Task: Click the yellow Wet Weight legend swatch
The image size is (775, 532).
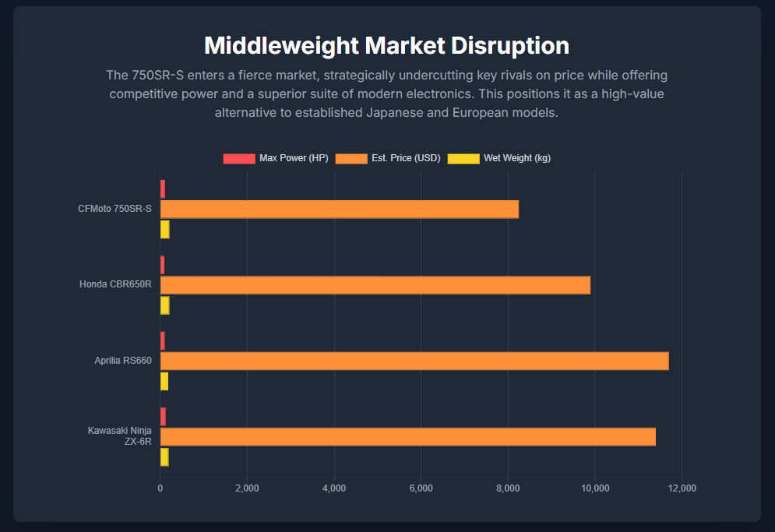Action: [x=463, y=158]
